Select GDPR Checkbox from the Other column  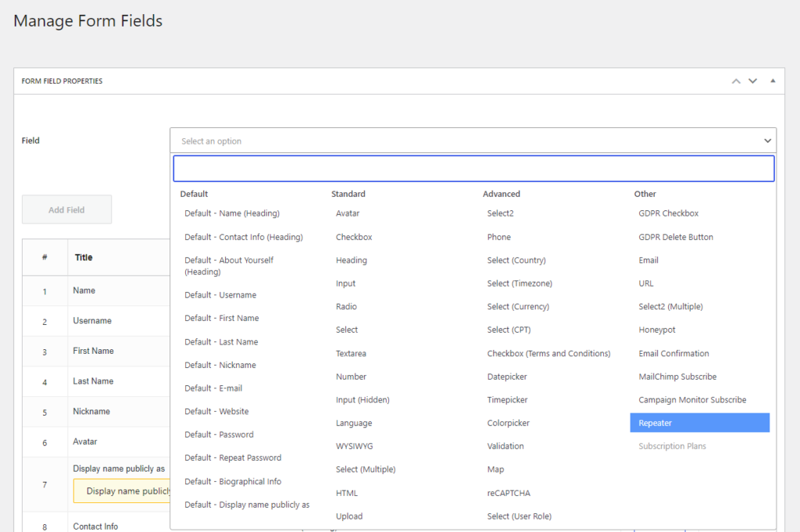(668, 213)
